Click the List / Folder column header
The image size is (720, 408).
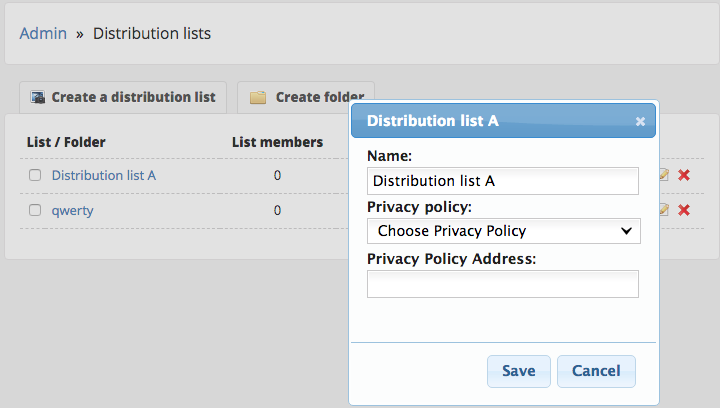point(66,142)
